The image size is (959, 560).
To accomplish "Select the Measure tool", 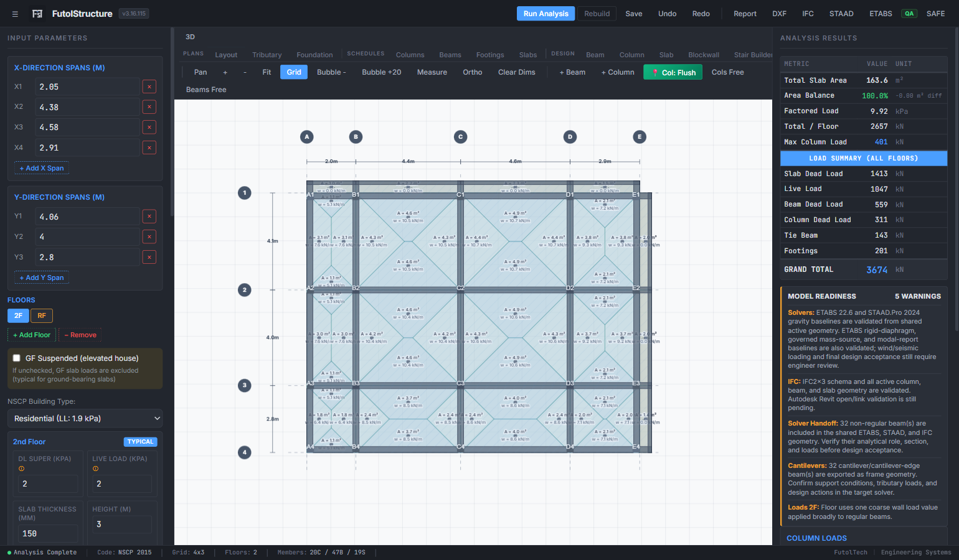I will [x=432, y=72].
